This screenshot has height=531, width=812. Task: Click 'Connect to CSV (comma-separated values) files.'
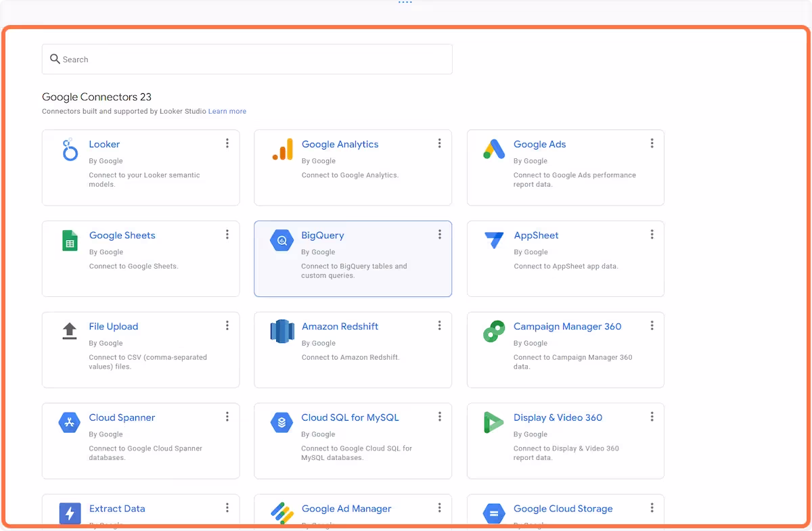(x=148, y=362)
